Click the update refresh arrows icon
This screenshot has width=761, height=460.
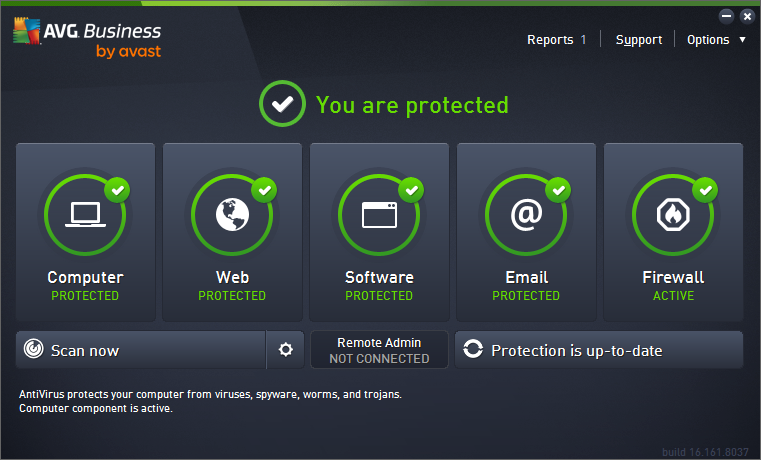473,350
